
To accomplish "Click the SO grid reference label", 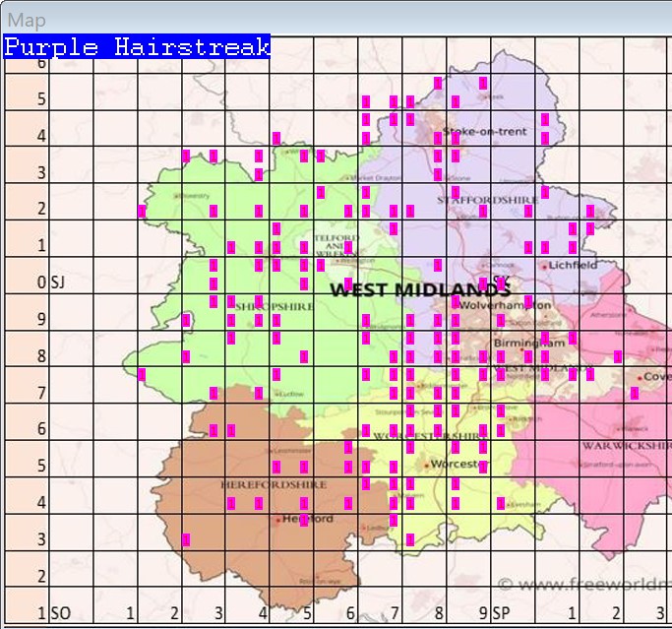I will pos(60,613).
